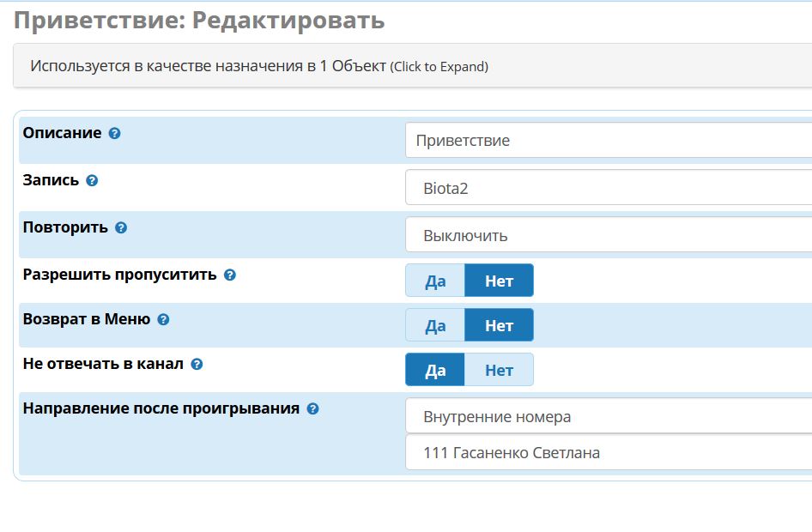This screenshot has width=812, height=532.
Task: Open the Запись dropdown showing Biota2
Action: tap(608, 188)
